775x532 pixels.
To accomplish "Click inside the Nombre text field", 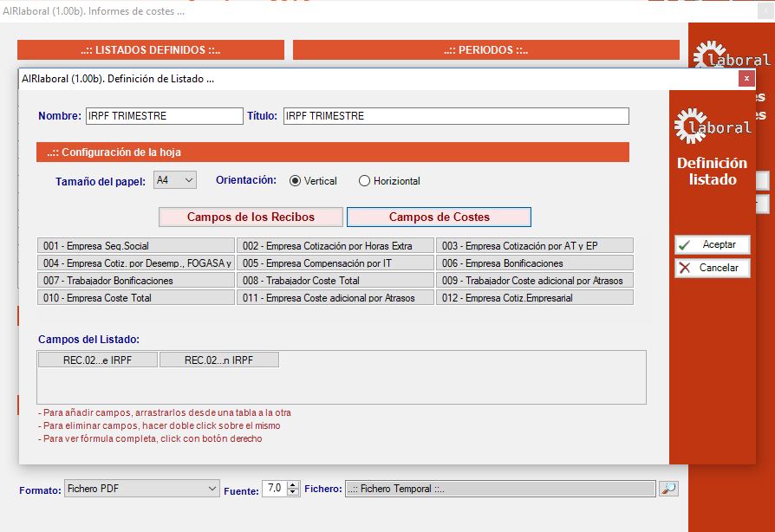I will [164, 116].
